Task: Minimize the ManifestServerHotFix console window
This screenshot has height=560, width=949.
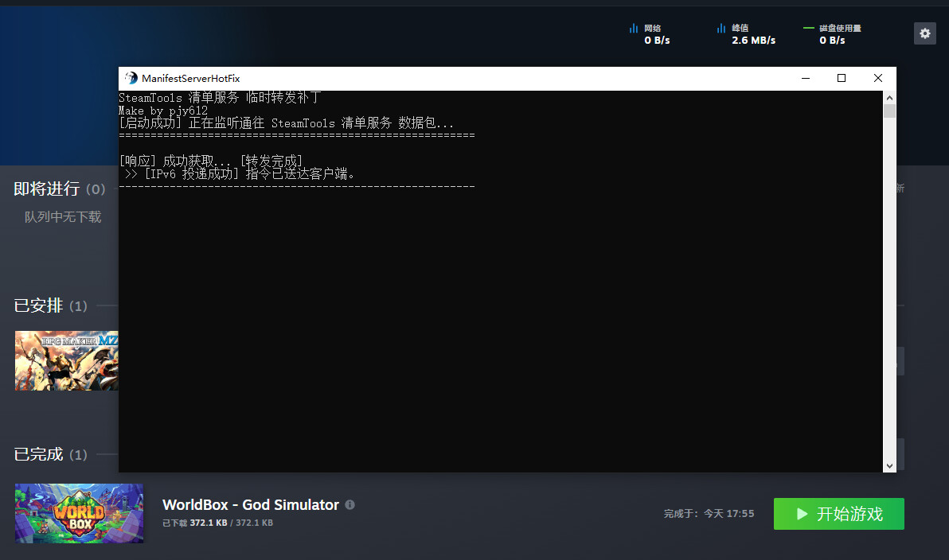Action: pyautogui.click(x=806, y=78)
